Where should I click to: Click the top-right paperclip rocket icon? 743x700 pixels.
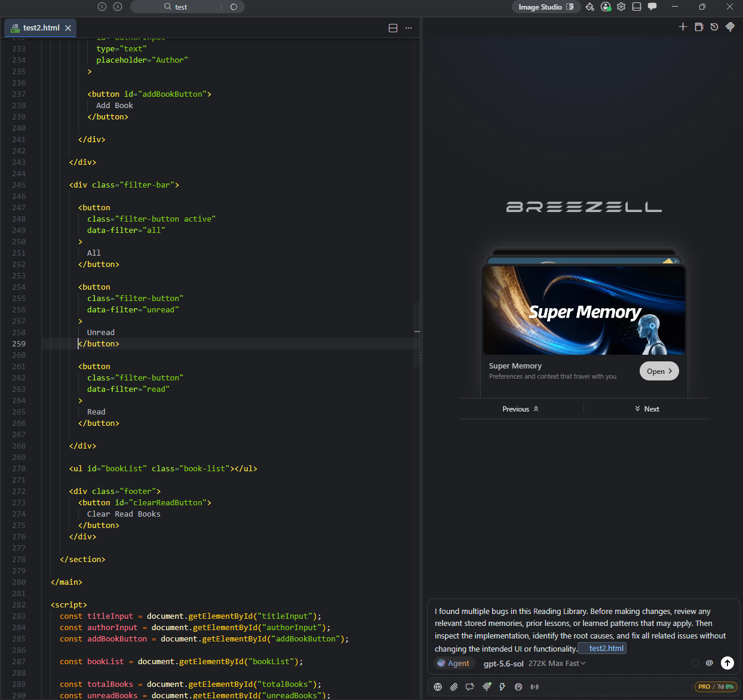tap(730, 27)
